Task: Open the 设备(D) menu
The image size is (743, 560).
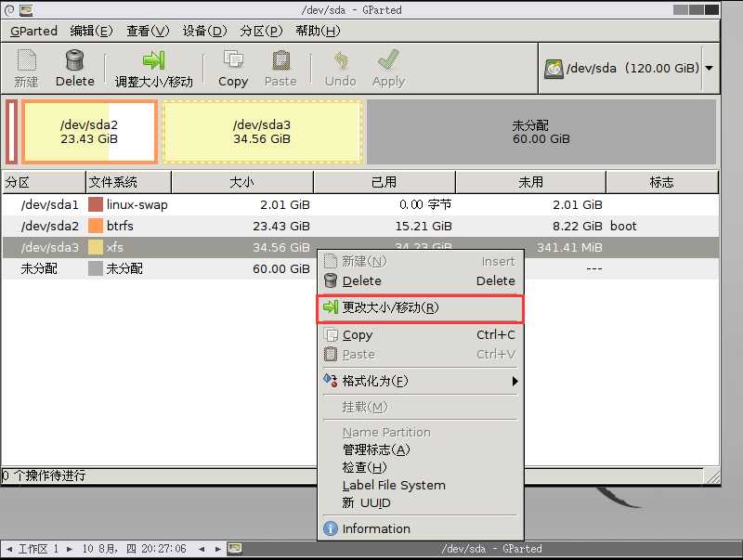Action: pyautogui.click(x=204, y=31)
